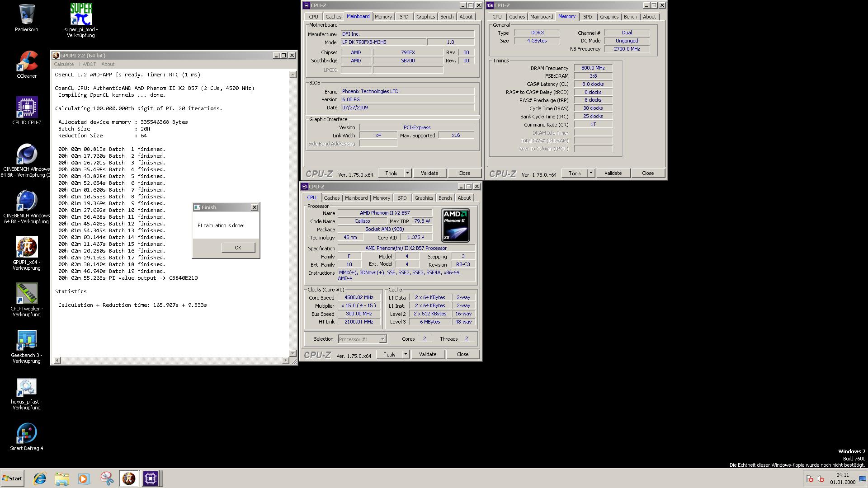Image resolution: width=868 pixels, height=488 pixels.
Task: Open the Calculate menu in GPUPI
Action: click(64, 64)
